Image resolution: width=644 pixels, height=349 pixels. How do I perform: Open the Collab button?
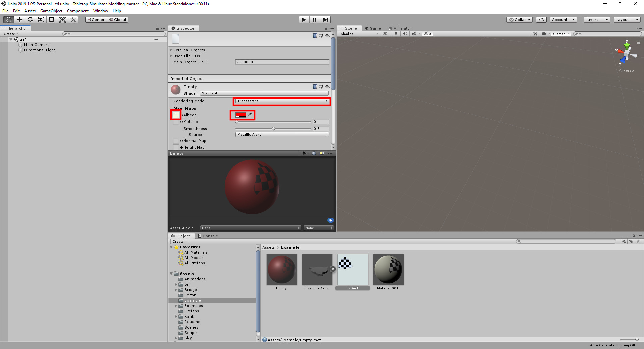coord(520,20)
